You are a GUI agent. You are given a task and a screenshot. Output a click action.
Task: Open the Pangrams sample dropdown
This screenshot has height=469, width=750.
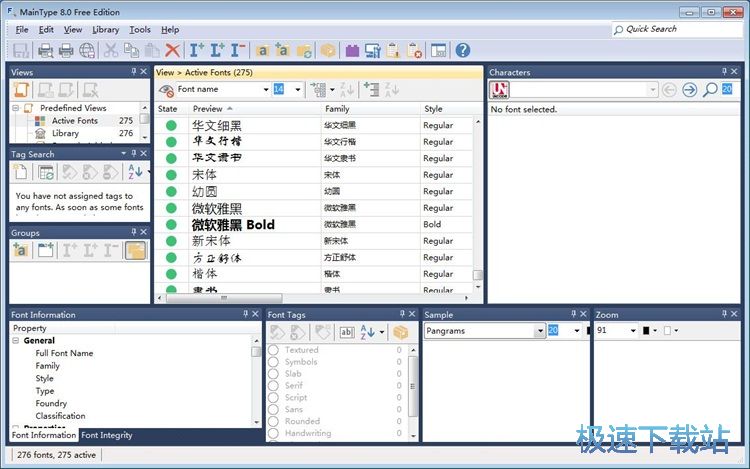pyautogui.click(x=539, y=330)
